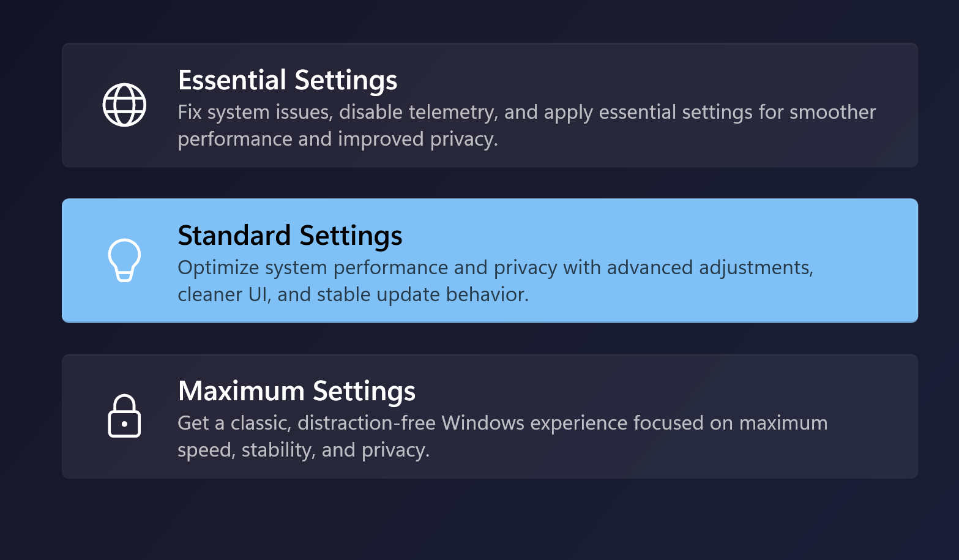Image resolution: width=959 pixels, height=560 pixels.
Task: Click the Standard Settings heading
Action: coord(290,235)
